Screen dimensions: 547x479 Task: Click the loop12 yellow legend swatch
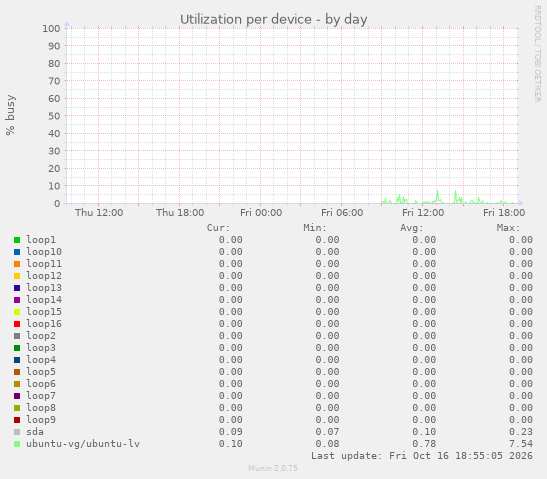click(17, 276)
